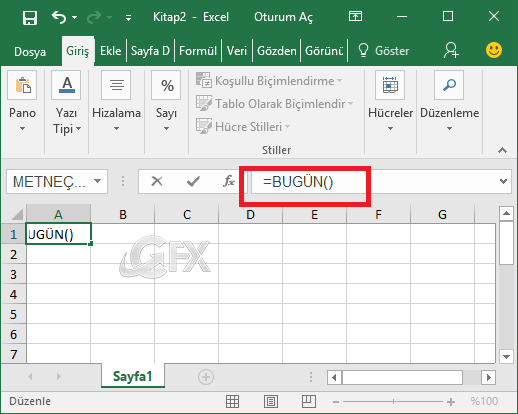Open Koşullu Biçimlendirme menu
Image resolution: width=518 pixels, height=414 pixels.
pyautogui.click(x=269, y=81)
